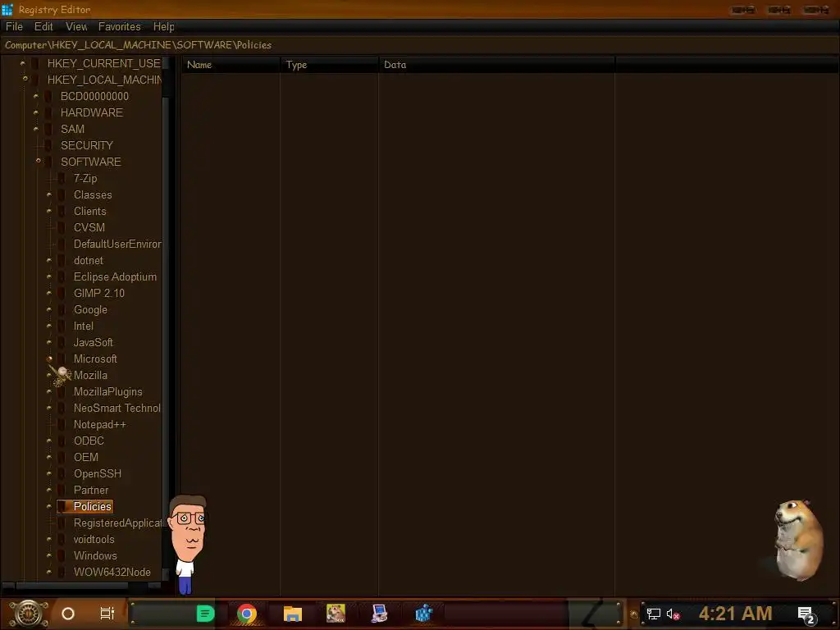Click the folder icon beside HARDWARE

(50, 112)
